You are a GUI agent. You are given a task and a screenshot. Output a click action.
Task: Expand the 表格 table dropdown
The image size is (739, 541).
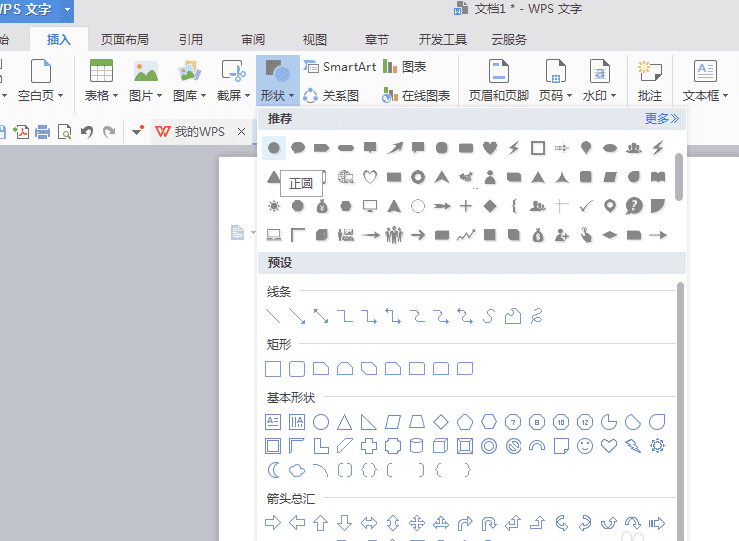pyautogui.click(x=101, y=96)
